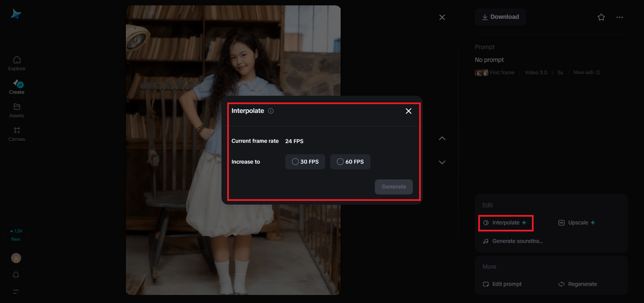Open the Canvas workspace
The width and height of the screenshot is (644, 303).
point(16,134)
